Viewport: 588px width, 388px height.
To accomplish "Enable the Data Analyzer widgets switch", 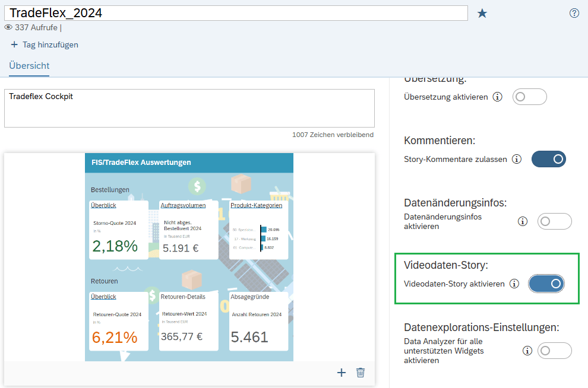I will (555, 351).
